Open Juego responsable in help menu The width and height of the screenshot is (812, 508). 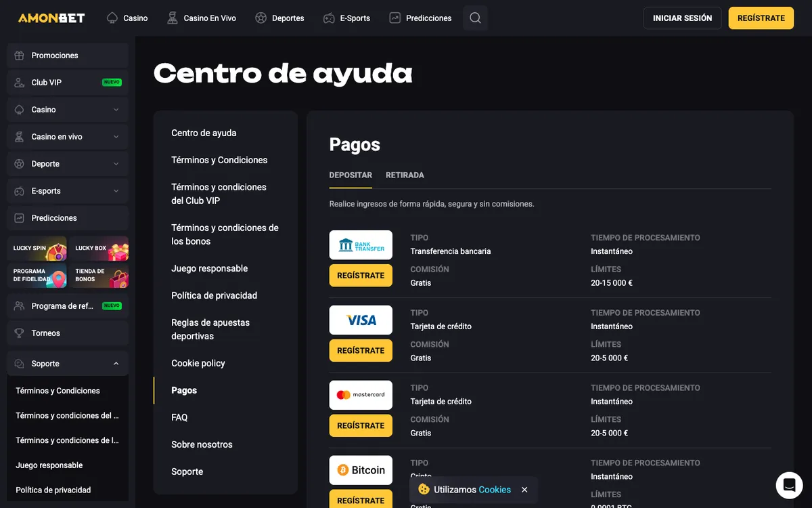click(209, 269)
